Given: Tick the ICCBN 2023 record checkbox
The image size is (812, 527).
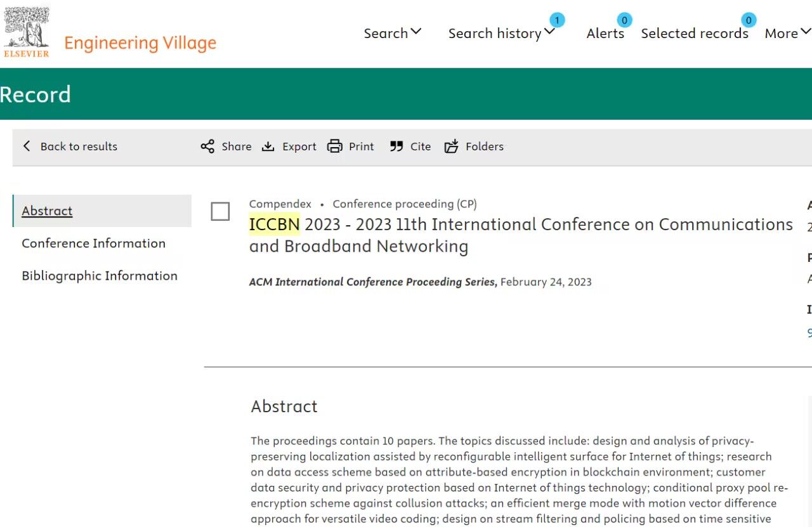Looking at the screenshot, I should tap(220, 211).
